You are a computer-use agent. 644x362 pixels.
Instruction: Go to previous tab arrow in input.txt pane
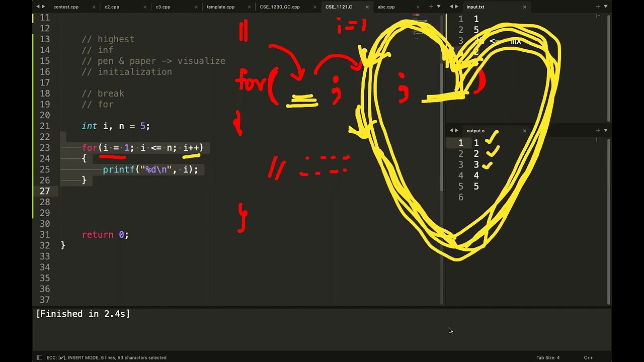pyautogui.click(x=451, y=7)
